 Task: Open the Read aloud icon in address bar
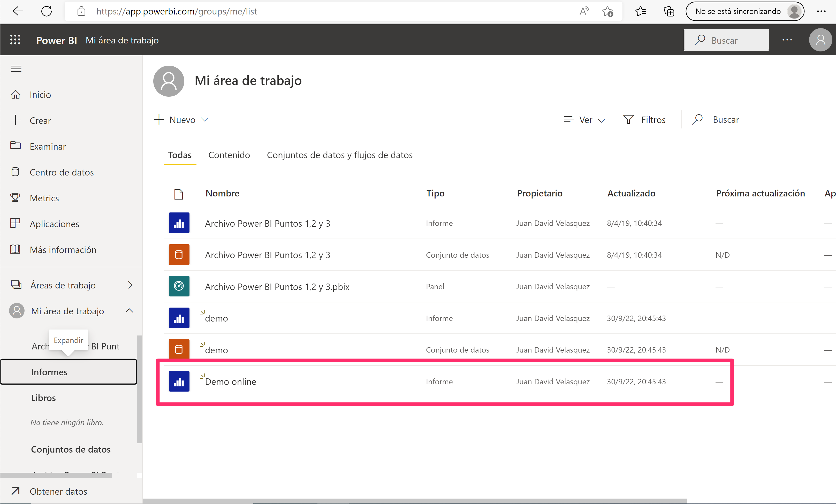[584, 11]
